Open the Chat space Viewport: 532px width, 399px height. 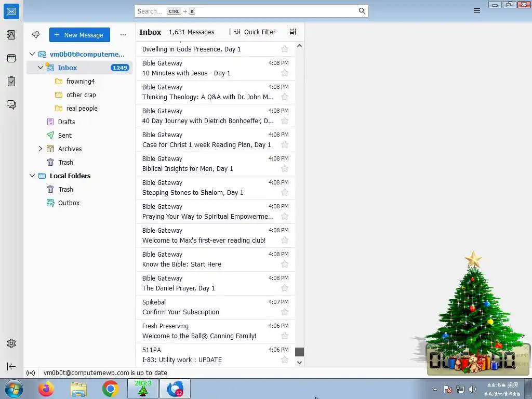(11, 104)
